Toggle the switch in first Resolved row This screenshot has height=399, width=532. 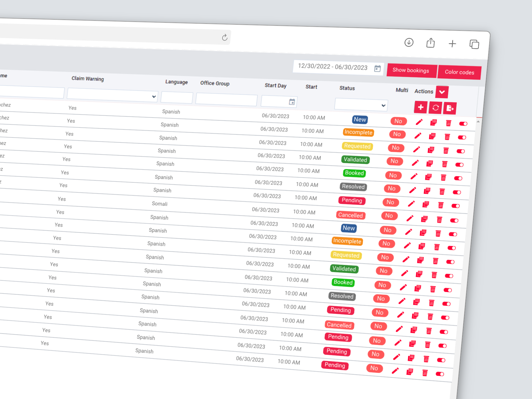[457, 192]
